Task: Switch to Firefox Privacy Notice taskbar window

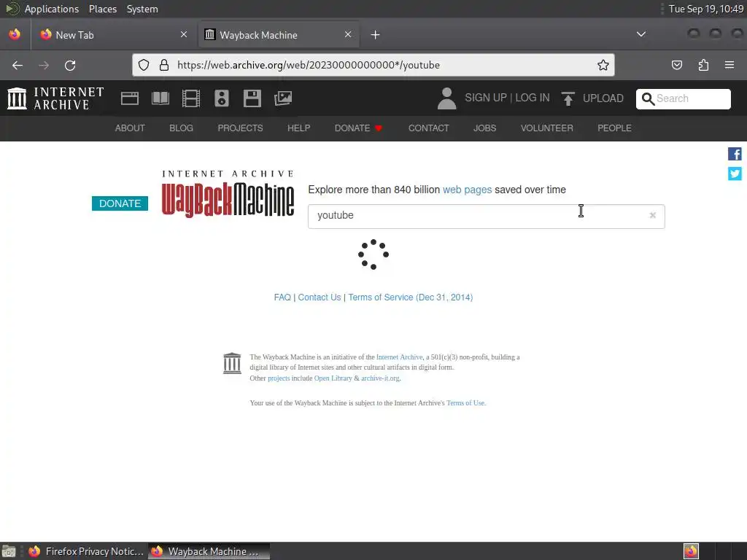Action: tap(87, 551)
